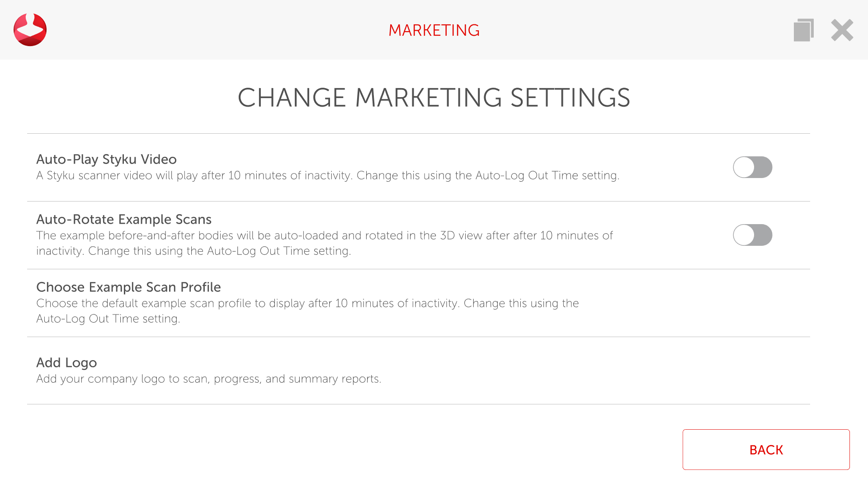Open Choose Example Scan Profile setting

tap(128, 287)
